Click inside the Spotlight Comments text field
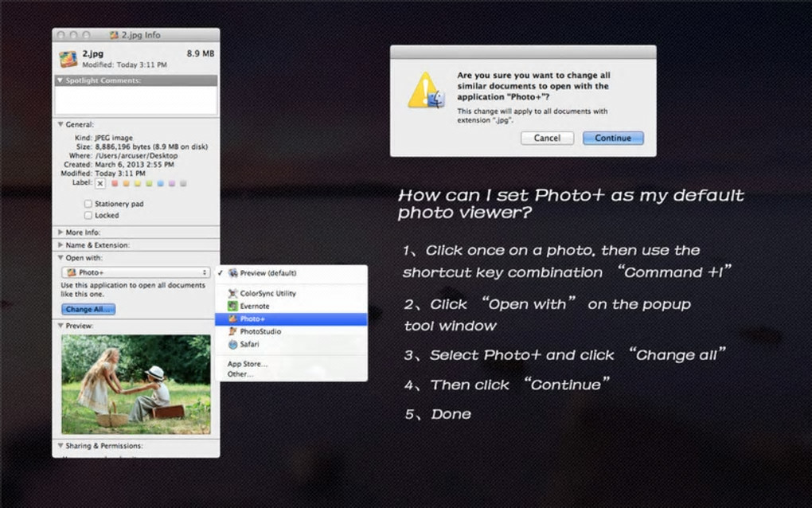 click(135, 100)
